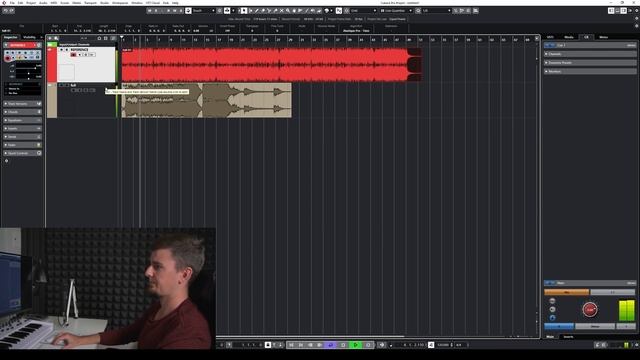Click the Add Track plus icon

(50, 38)
